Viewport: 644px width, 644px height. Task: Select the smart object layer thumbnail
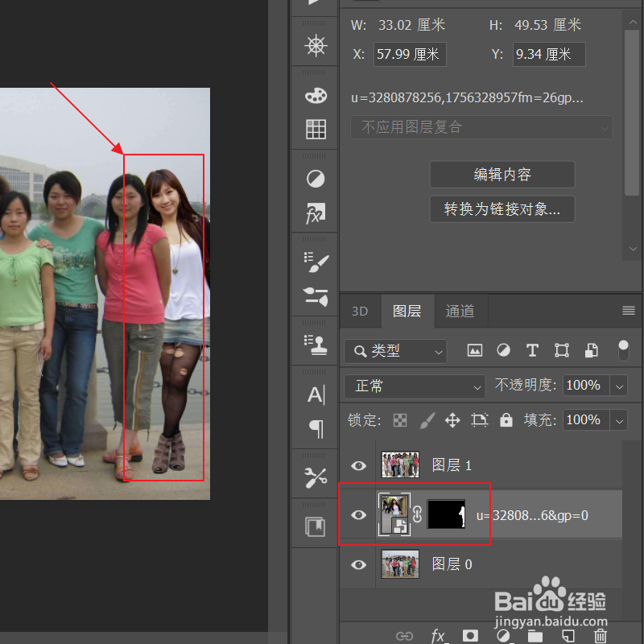[x=394, y=514]
